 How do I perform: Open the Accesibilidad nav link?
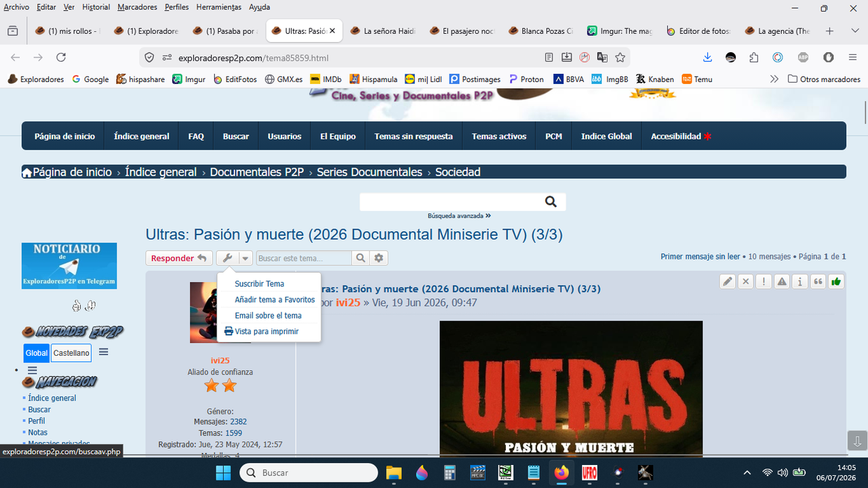(681, 136)
